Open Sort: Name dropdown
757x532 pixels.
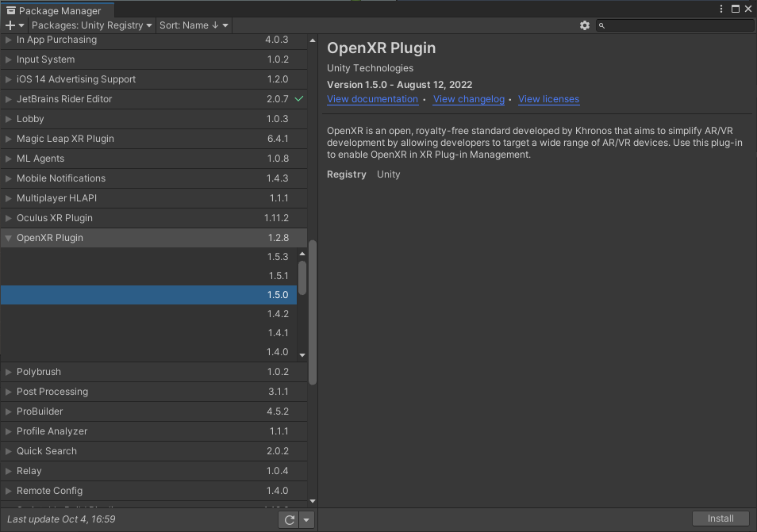click(x=194, y=25)
